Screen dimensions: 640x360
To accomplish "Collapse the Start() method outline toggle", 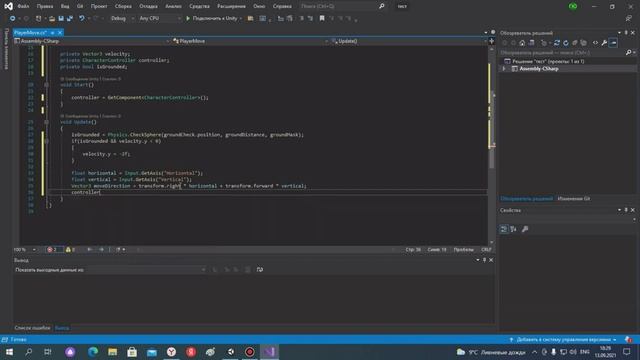I will tap(47, 85).
